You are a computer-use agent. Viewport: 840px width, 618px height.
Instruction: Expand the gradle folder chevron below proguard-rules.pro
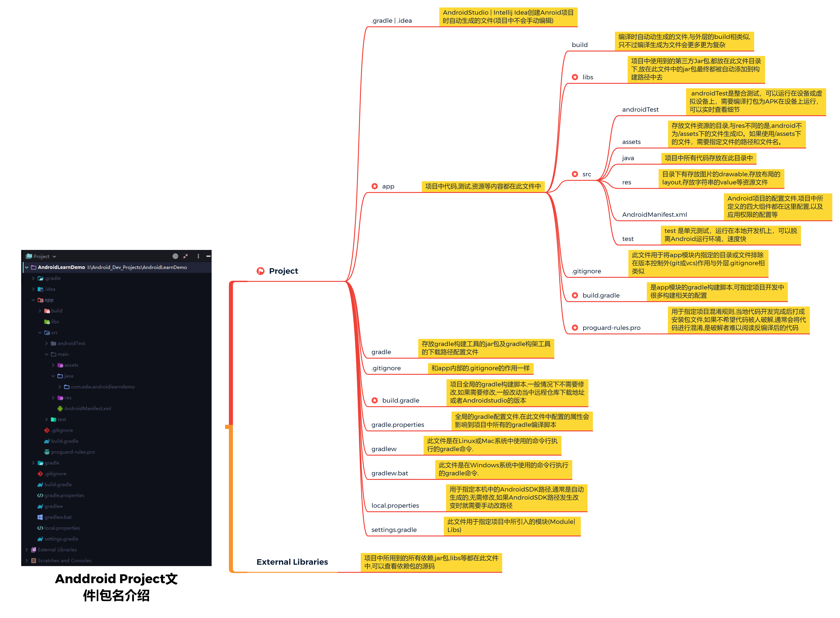tap(33, 463)
